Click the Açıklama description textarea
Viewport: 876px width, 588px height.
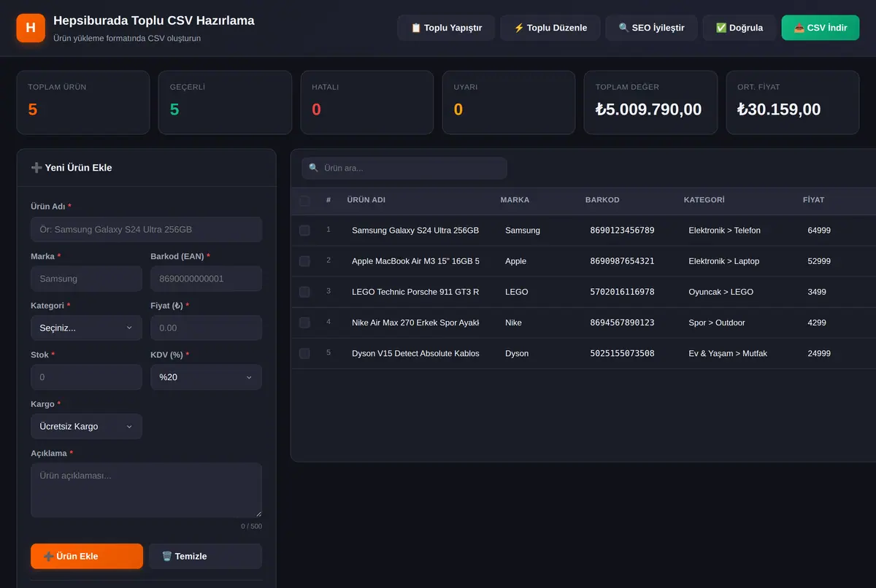tap(146, 490)
